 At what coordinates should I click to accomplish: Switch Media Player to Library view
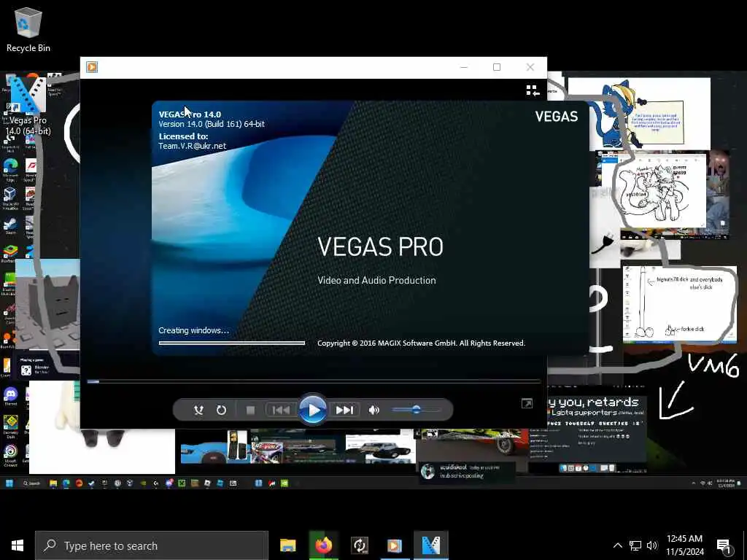533,90
